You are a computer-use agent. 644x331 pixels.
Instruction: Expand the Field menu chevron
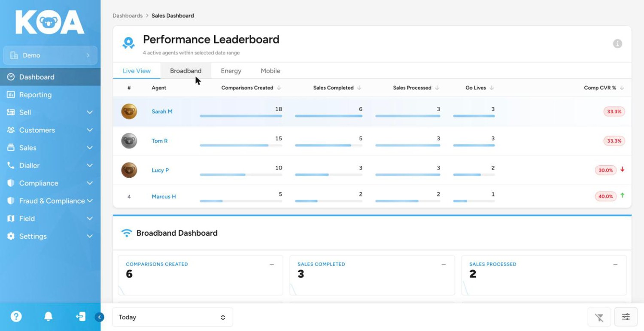(x=90, y=219)
